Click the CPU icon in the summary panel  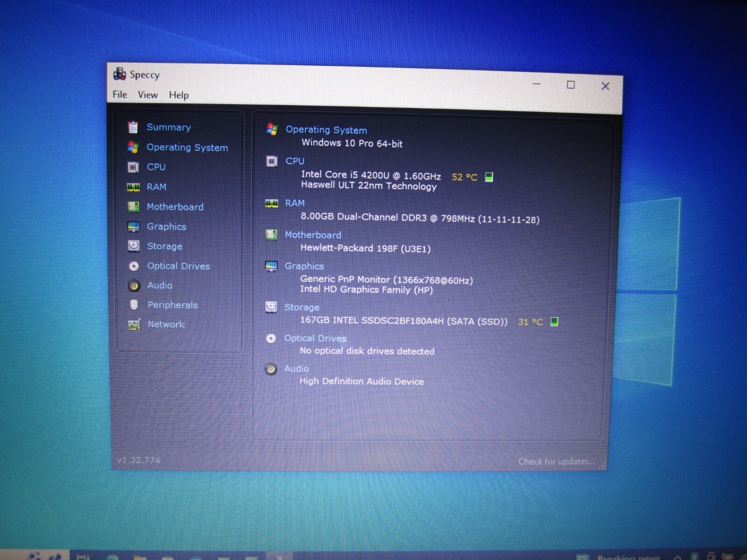(x=272, y=161)
